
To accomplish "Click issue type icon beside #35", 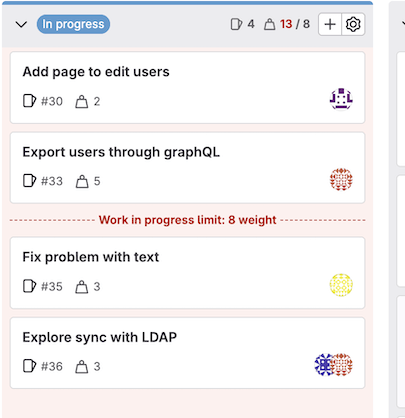I will tap(29, 286).
